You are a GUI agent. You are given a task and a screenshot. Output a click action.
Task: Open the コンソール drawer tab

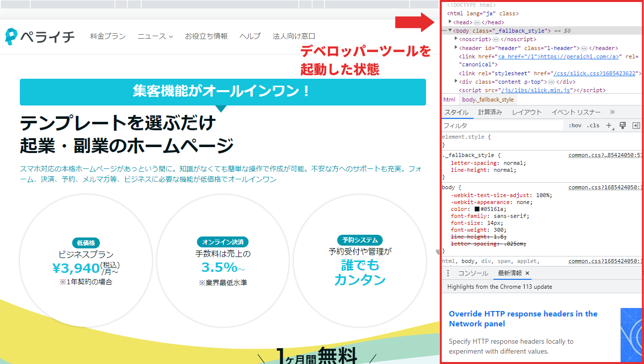coord(473,273)
